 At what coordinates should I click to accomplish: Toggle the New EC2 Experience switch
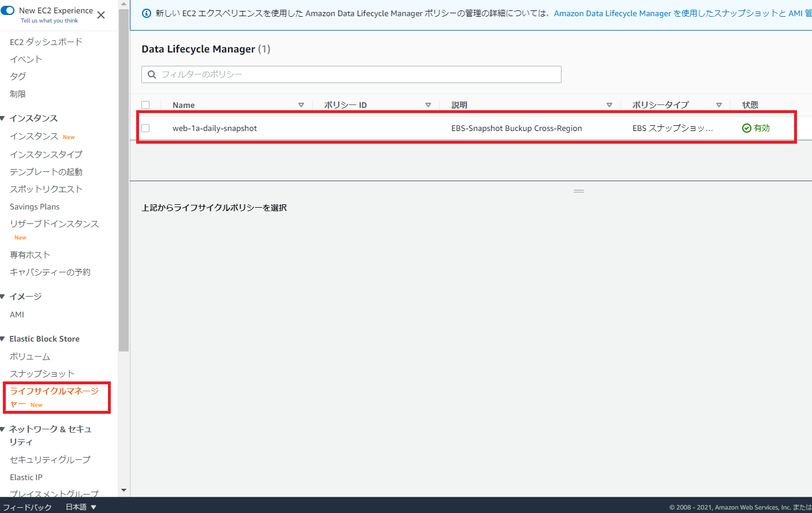pos(7,10)
